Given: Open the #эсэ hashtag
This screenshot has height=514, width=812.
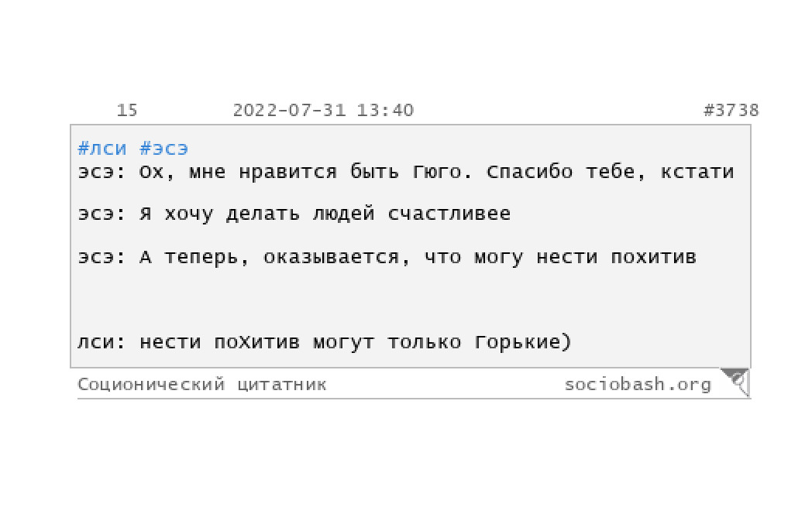Looking at the screenshot, I should [x=163, y=149].
